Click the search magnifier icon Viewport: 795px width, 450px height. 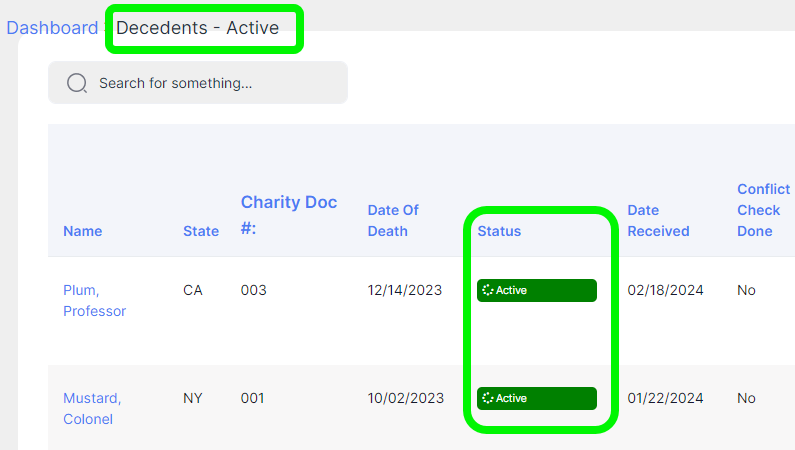tap(77, 83)
